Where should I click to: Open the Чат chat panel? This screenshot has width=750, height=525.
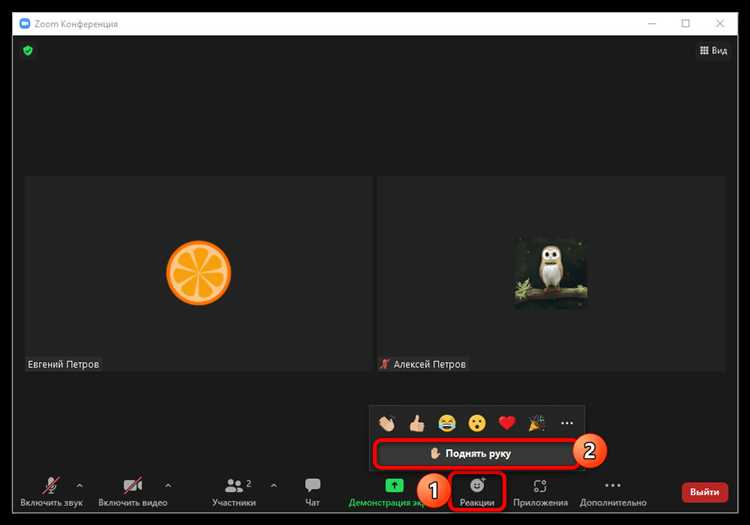pyautogui.click(x=312, y=492)
